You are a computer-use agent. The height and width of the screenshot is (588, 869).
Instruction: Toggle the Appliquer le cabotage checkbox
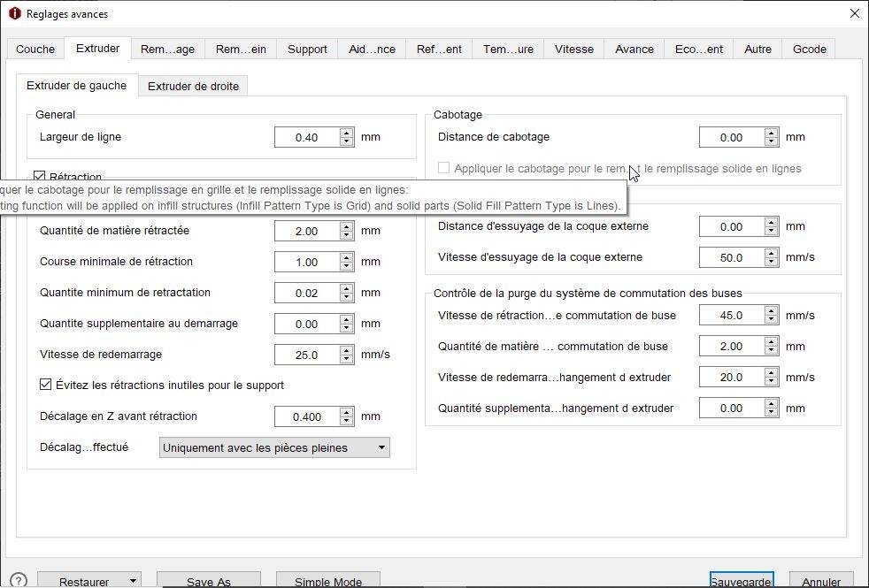(x=443, y=168)
